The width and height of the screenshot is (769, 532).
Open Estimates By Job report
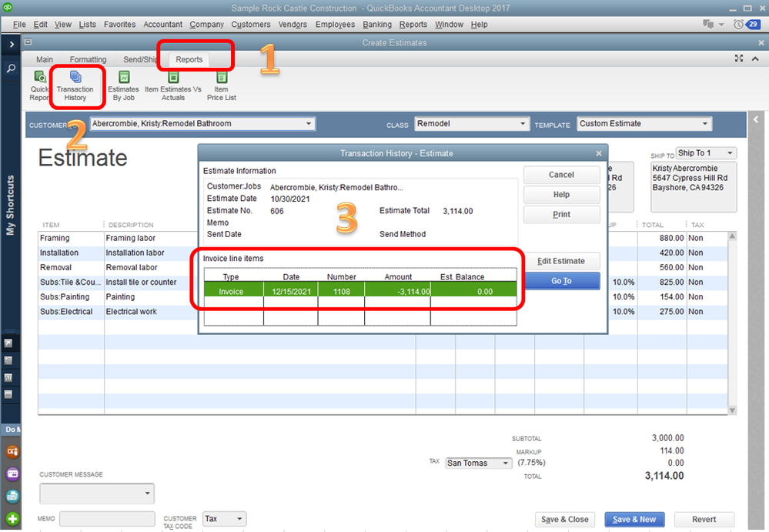click(x=124, y=85)
